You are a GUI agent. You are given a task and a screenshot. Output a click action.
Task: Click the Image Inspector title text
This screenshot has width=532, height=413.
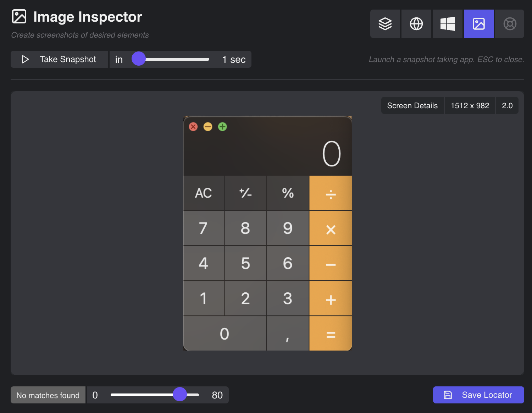click(88, 17)
